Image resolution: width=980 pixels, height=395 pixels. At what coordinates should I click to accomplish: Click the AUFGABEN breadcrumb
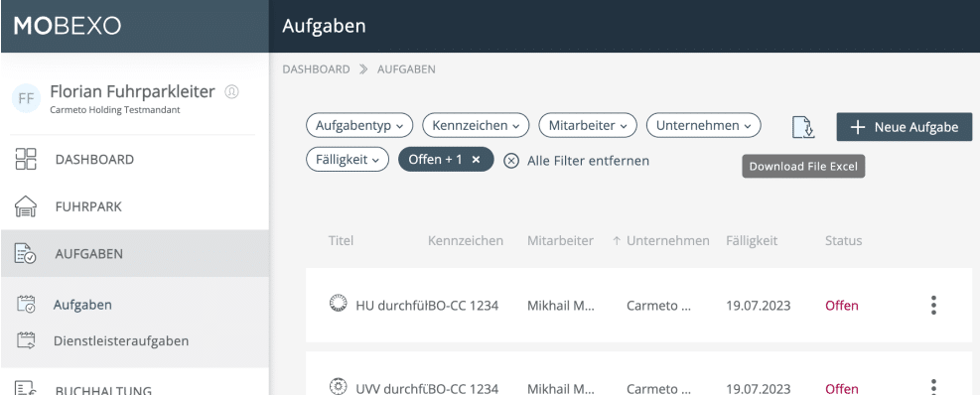coord(406,69)
